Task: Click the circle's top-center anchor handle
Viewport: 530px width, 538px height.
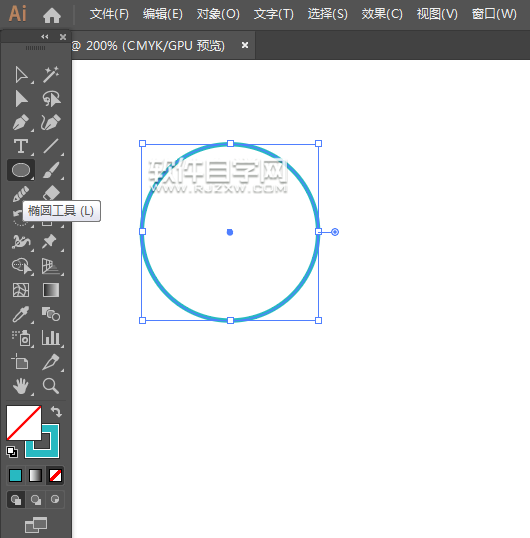Action: tap(231, 143)
